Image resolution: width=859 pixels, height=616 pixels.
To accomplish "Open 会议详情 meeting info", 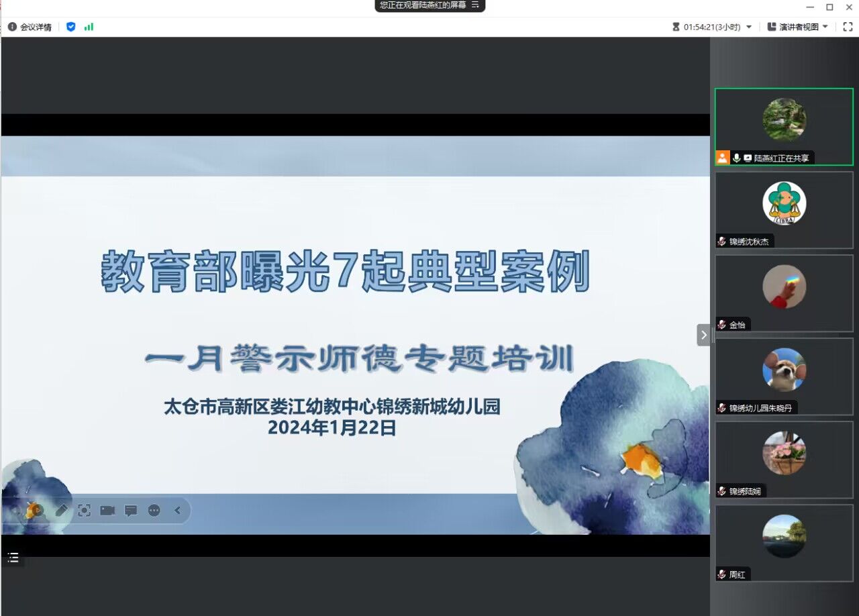I will [30, 27].
